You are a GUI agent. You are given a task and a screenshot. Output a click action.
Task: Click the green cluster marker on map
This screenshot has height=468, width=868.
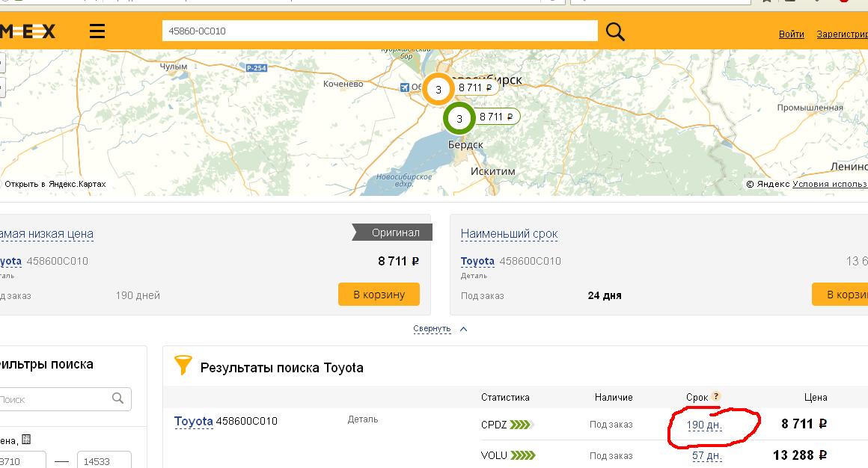pos(459,118)
